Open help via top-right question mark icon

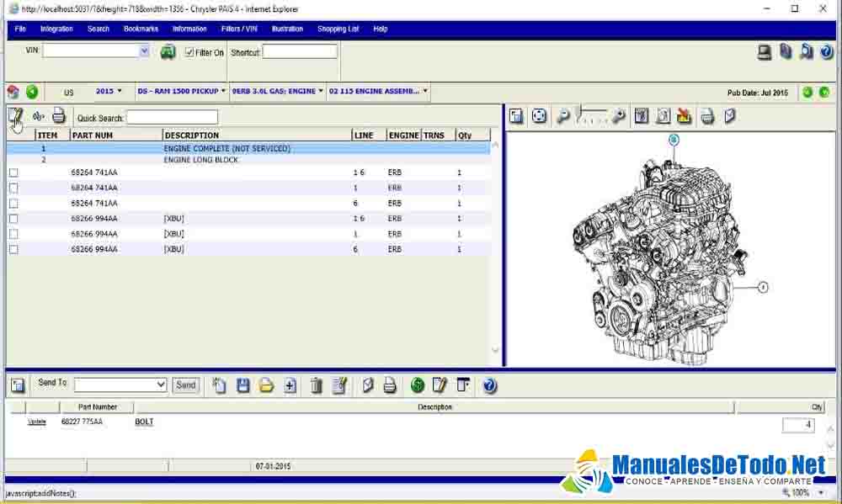[x=827, y=52]
